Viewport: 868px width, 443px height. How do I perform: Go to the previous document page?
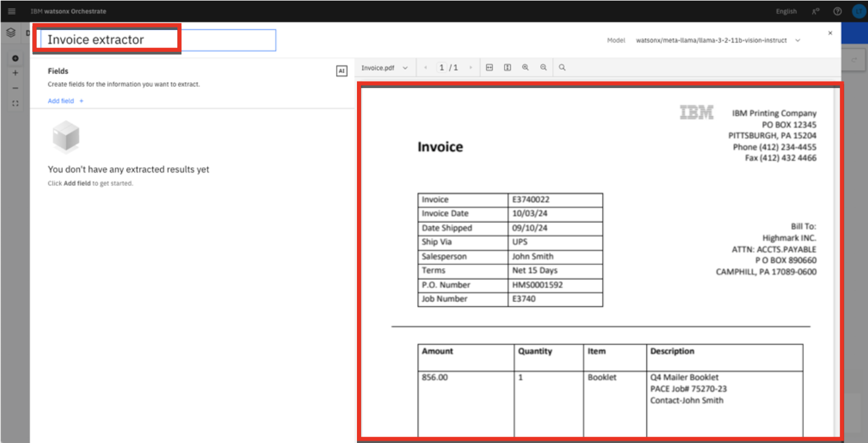[x=426, y=68]
